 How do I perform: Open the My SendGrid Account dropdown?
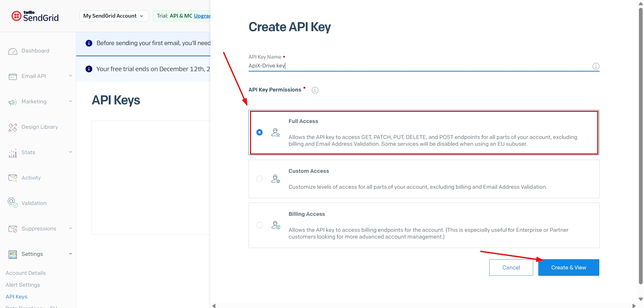point(114,16)
